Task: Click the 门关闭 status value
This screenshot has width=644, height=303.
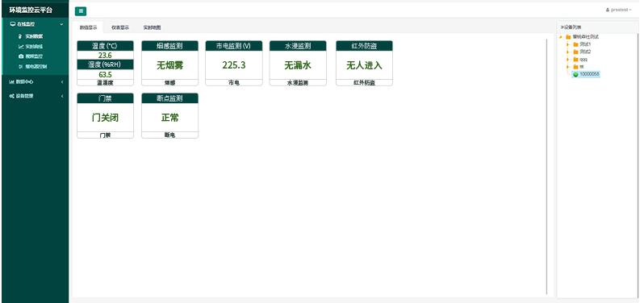Action: tap(105, 118)
